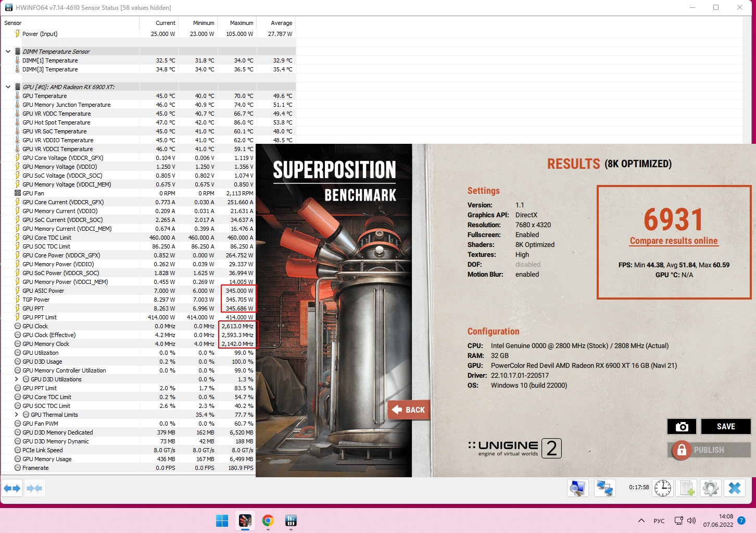Image resolution: width=756 pixels, height=533 pixels.
Task: Open the notification badge in the tray
Action: click(741, 520)
